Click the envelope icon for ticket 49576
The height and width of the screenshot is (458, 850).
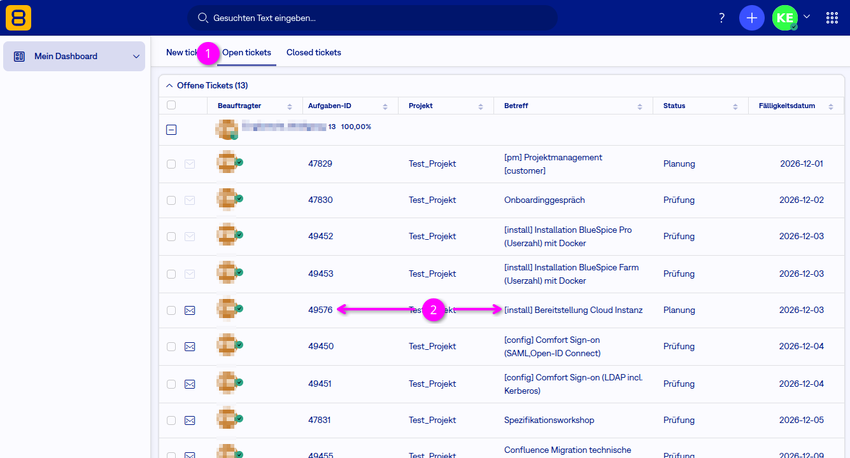click(x=190, y=311)
